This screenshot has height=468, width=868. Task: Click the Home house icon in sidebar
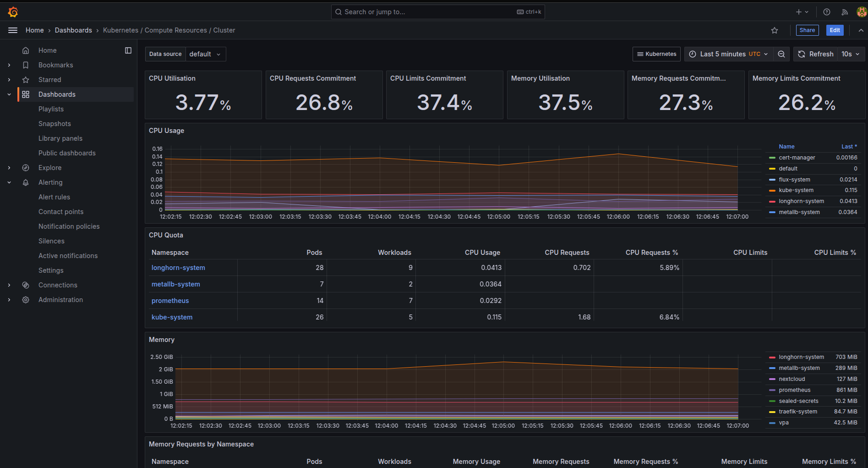coord(26,50)
